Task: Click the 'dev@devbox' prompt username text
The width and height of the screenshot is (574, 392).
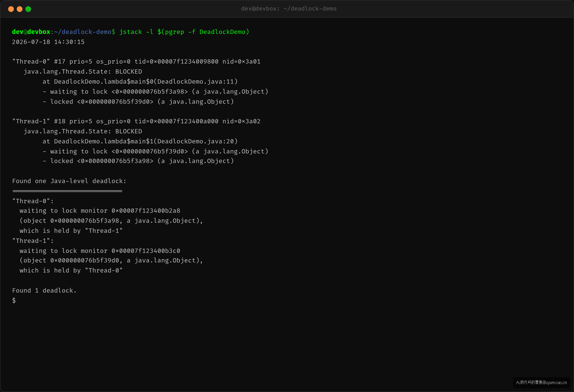Action: (x=31, y=32)
